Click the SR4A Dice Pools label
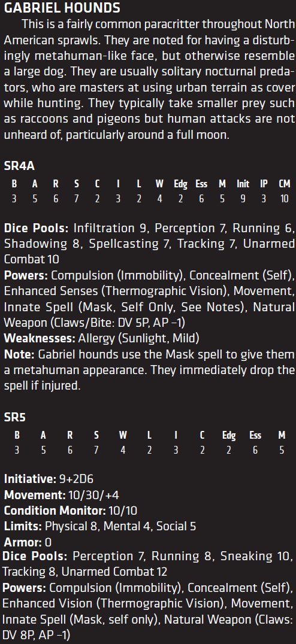The height and width of the screenshot is (644, 296). pos(37,229)
